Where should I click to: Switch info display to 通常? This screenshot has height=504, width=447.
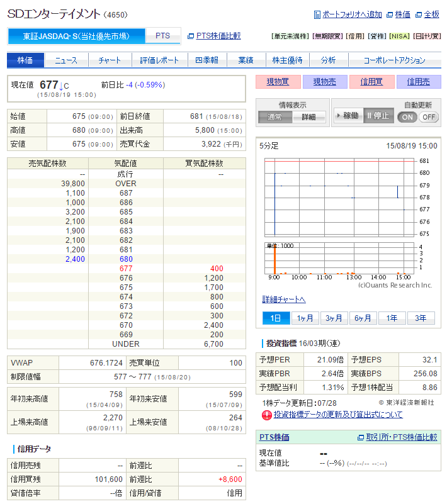coord(275,117)
